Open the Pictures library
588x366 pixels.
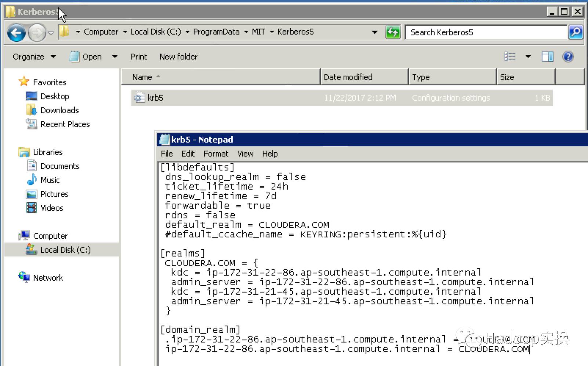(x=54, y=194)
